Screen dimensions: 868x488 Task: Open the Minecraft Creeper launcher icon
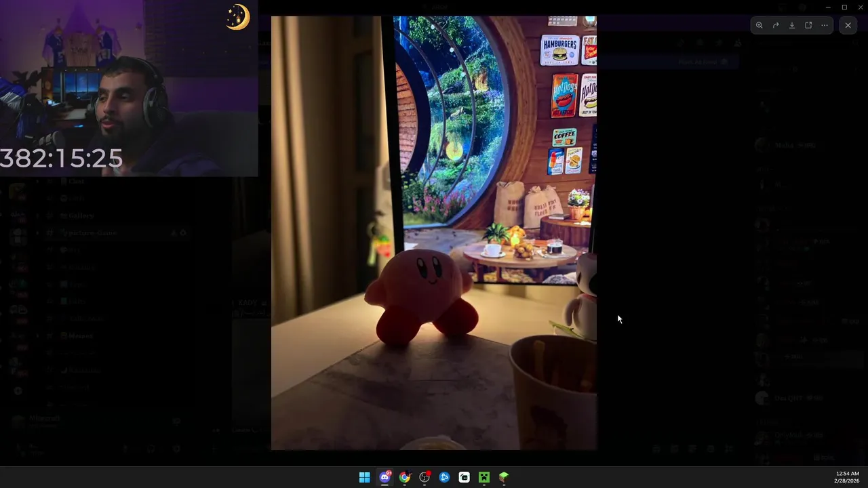[x=484, y=477]
